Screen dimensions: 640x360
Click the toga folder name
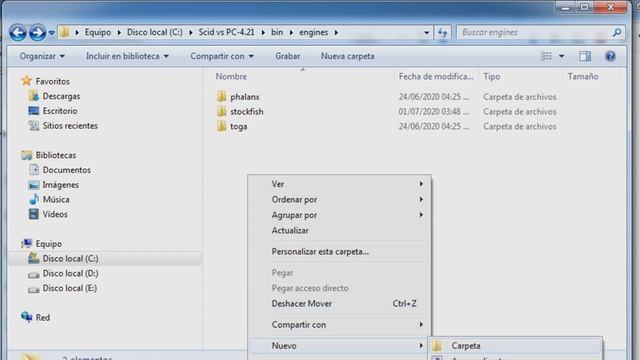(239, 127)
